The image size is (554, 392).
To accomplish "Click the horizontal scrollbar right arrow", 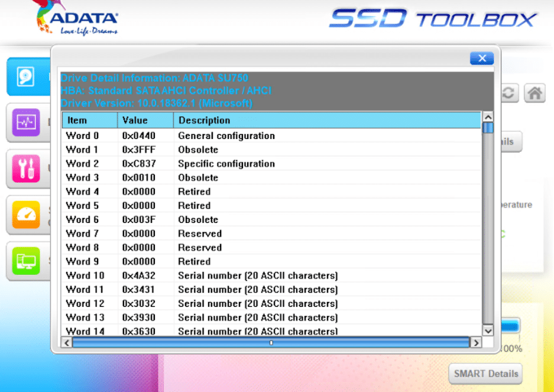I will pyautogui.click(x=477, y=342).
